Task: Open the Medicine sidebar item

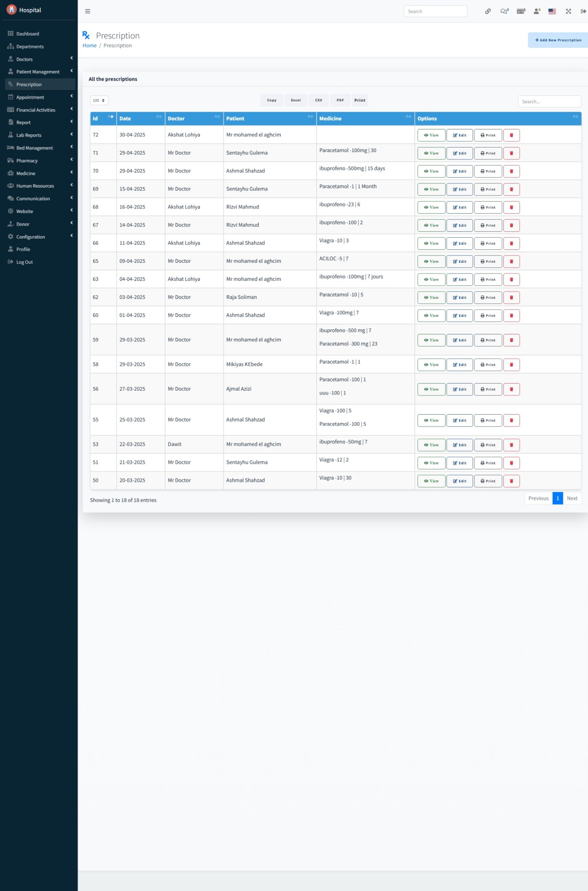Action: pos(40,173)
